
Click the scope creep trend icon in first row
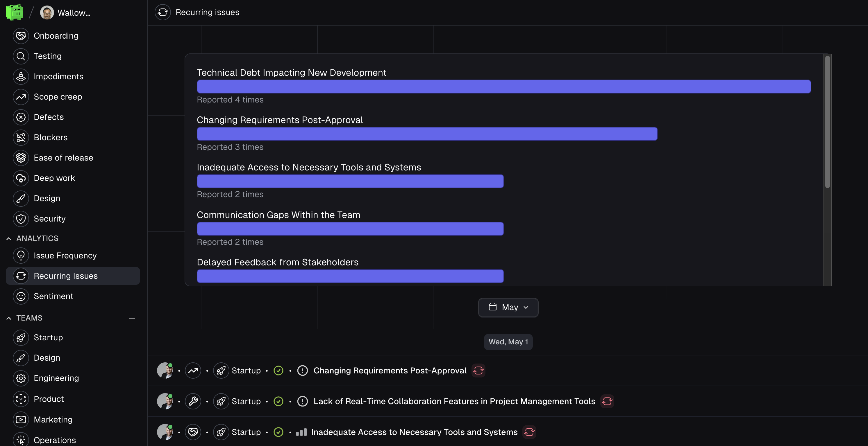tap(193, 371)
